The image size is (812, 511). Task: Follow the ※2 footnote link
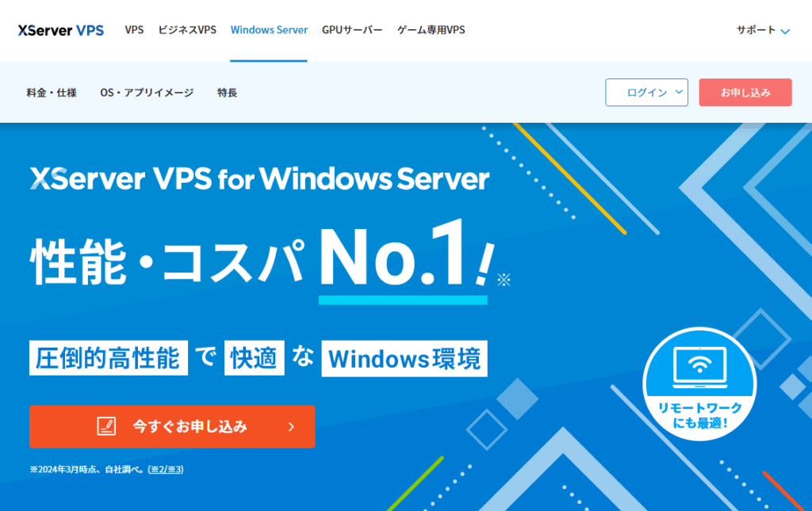tap(159, 469)
